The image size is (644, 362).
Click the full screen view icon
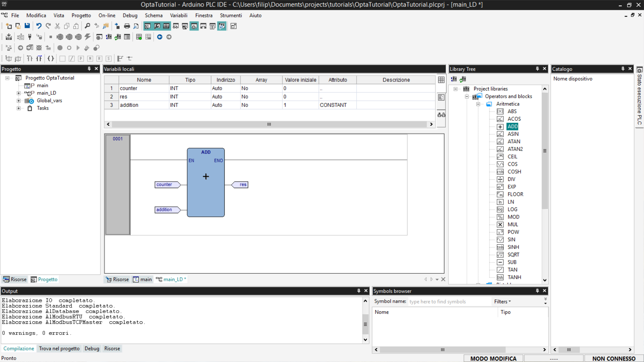[x=233, y=26]
